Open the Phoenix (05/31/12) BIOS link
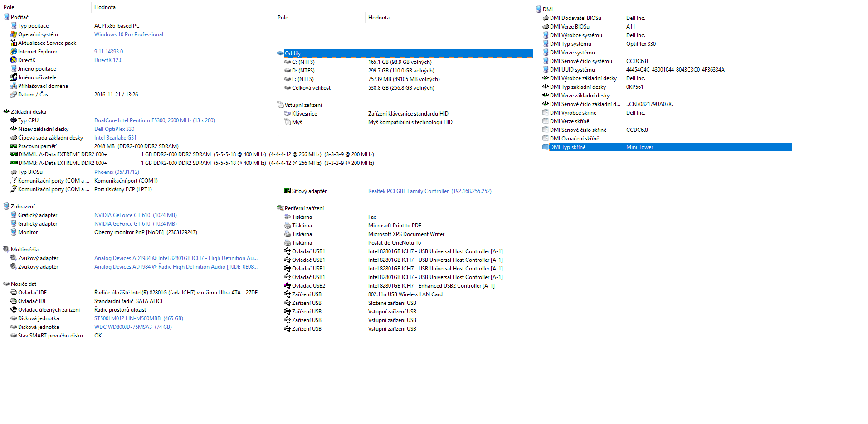 117,172
